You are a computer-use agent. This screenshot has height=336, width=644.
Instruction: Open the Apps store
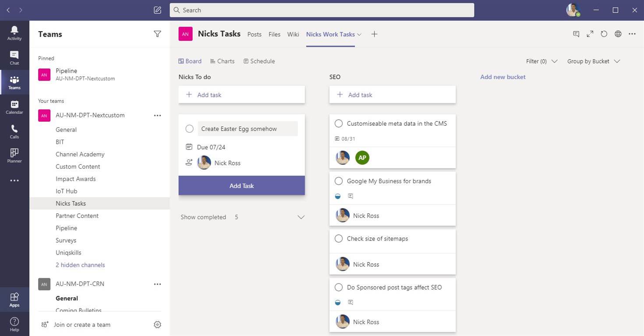point(14,300)
